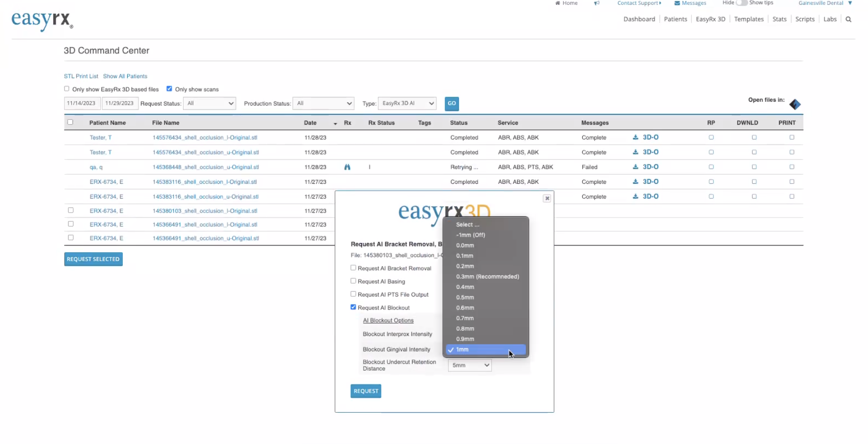Tick DWNLD checkbox for first ERX-6734 row
This screenshot has height=444, width=868.
(x=754, y=181)
